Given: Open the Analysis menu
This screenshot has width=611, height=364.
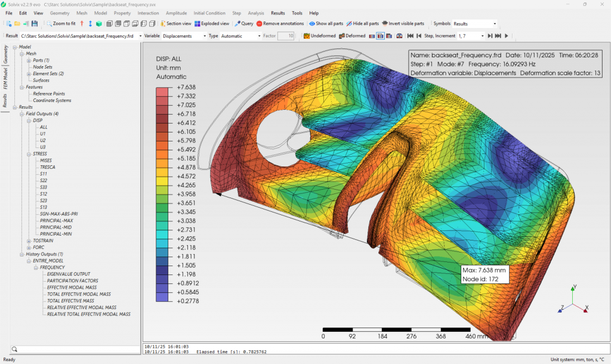Looking at the screenshot, I should [256, 13].
